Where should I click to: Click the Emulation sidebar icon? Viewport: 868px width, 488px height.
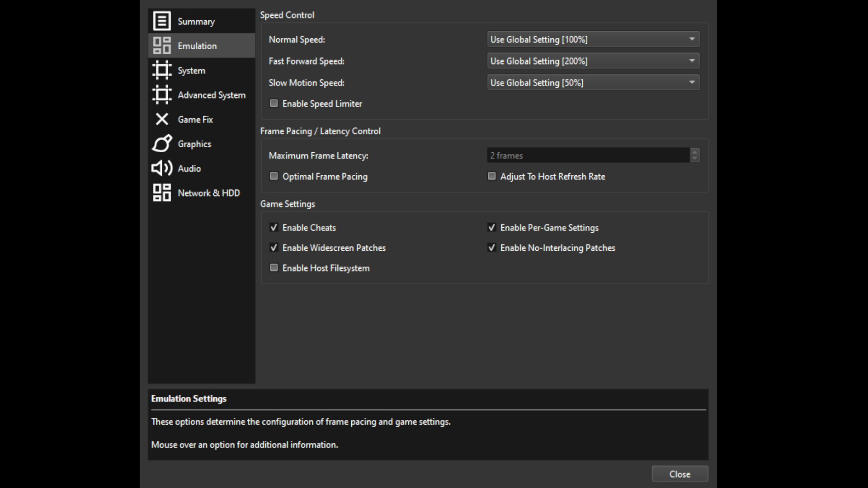pyautogui.click(x=161, y=45)
